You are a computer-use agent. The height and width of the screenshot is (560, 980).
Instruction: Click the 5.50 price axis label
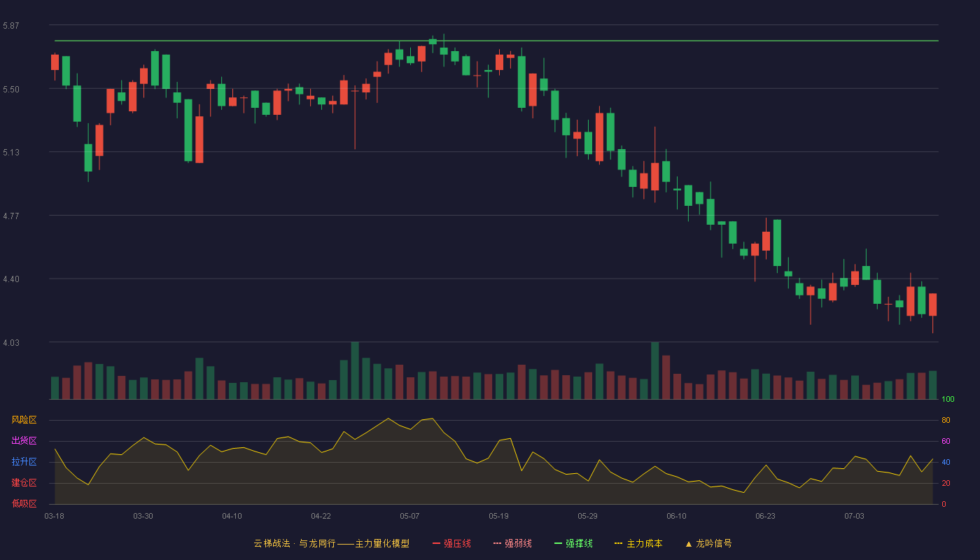11,89
